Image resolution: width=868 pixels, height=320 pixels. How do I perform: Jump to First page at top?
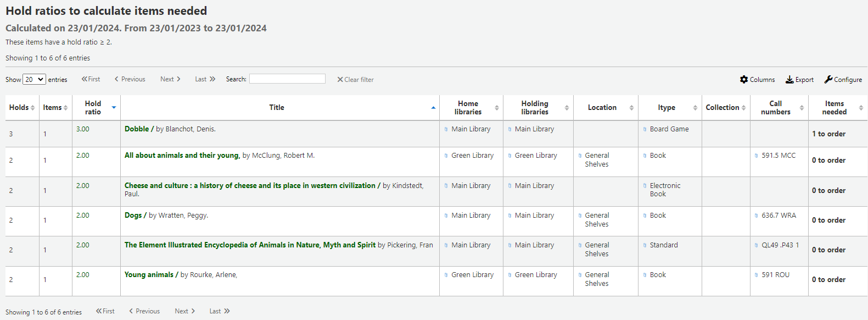(x=91, y=79)
